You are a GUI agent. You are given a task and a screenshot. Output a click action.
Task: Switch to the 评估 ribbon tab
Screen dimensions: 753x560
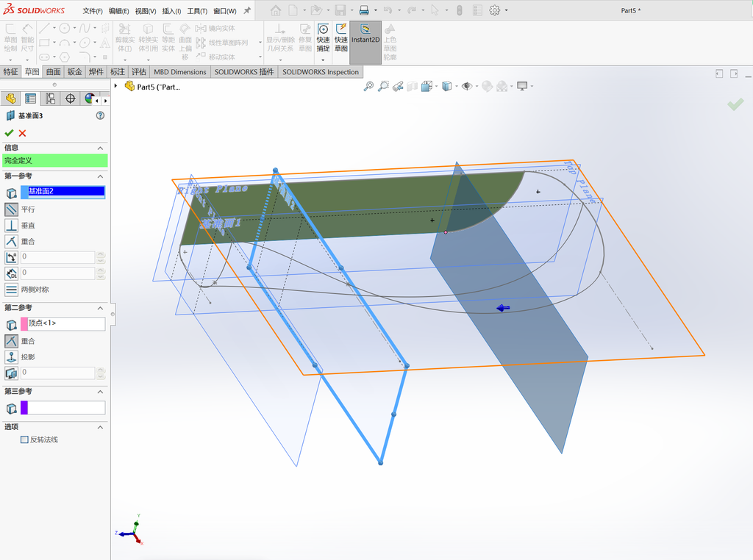point(139,72)
